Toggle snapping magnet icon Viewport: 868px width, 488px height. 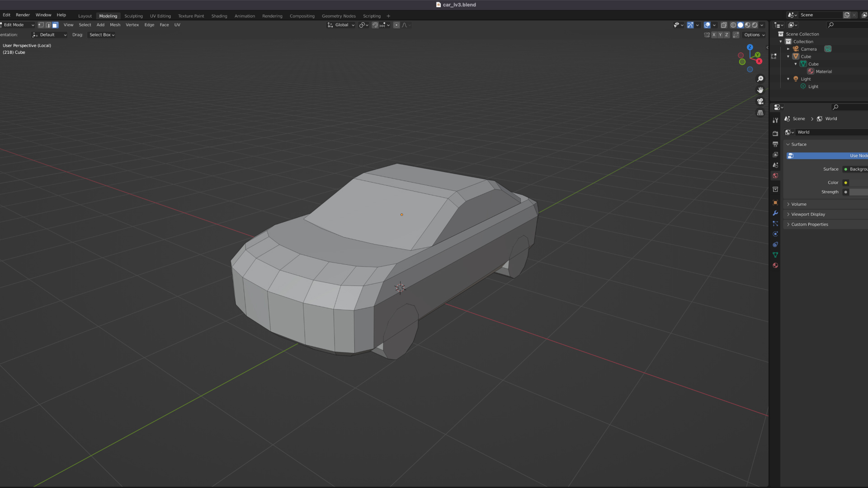375,25
